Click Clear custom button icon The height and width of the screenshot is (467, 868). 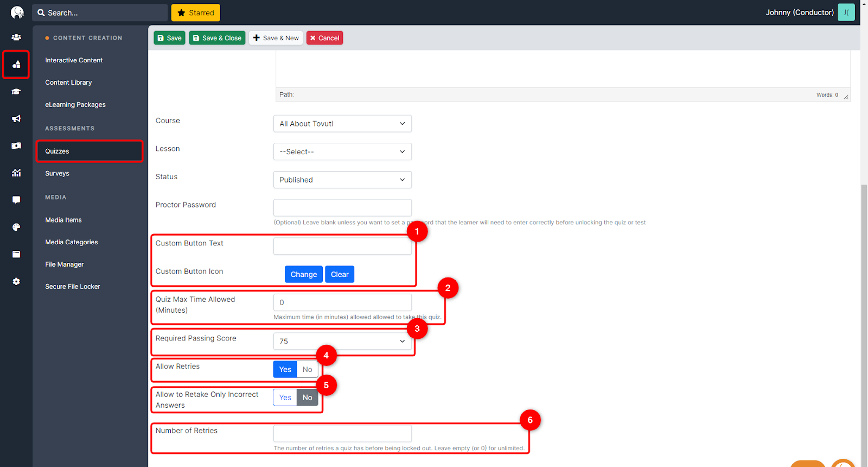340,274
